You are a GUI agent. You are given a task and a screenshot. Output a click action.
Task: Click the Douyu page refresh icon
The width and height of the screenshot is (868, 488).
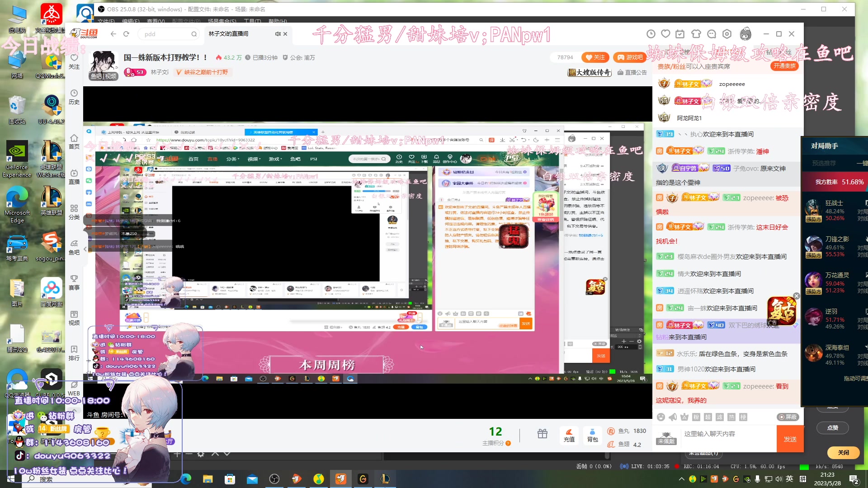pyautogui.click(x=126, y=34)
